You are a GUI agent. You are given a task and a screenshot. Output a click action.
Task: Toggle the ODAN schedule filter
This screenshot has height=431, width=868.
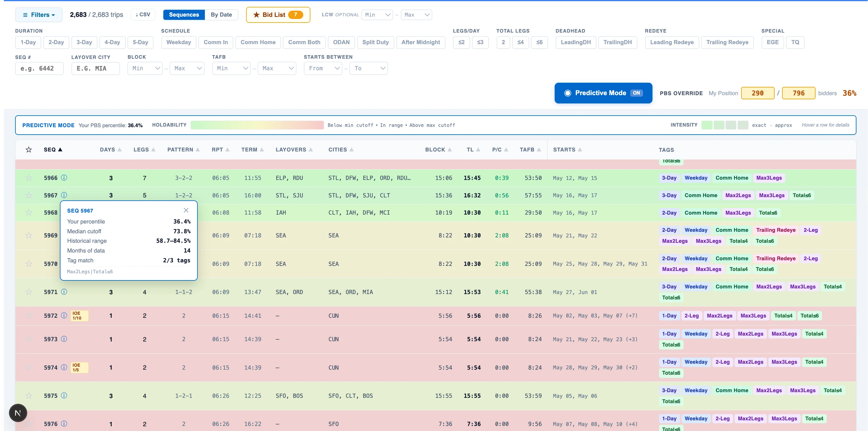point(341,42)
